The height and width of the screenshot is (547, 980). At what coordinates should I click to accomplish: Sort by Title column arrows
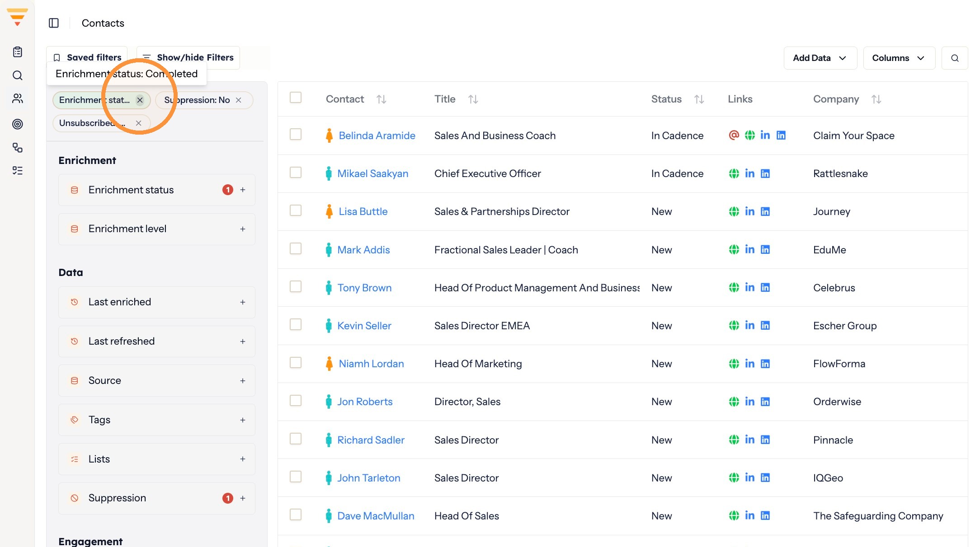click(473, 99)
